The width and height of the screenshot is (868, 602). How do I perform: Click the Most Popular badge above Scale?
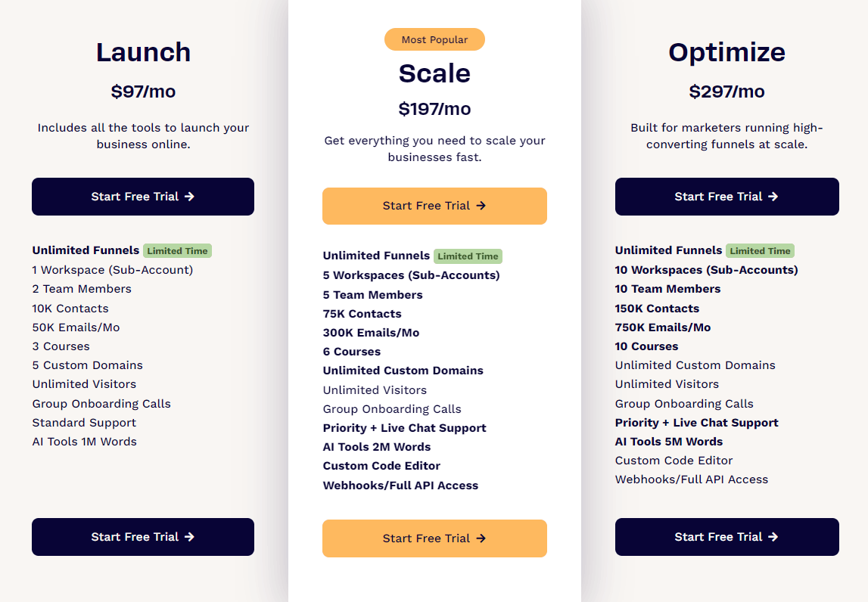[x=434, y=39]
